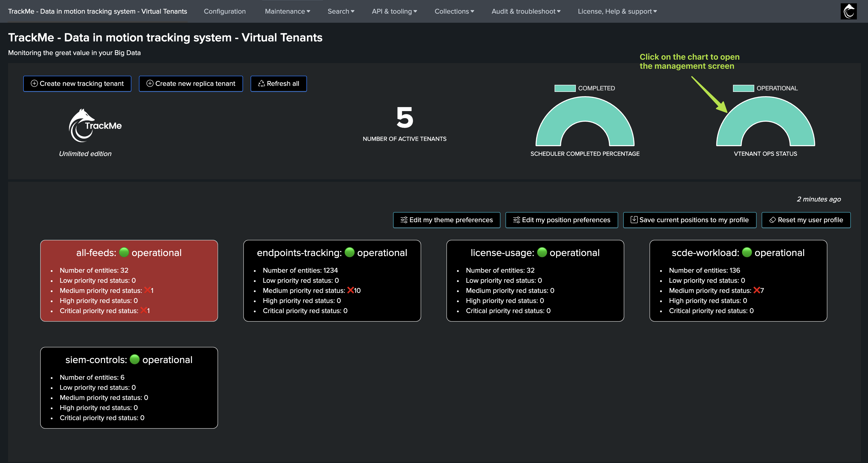
Task: Open Edit my theme preferences
Action: tap(446, 220)
